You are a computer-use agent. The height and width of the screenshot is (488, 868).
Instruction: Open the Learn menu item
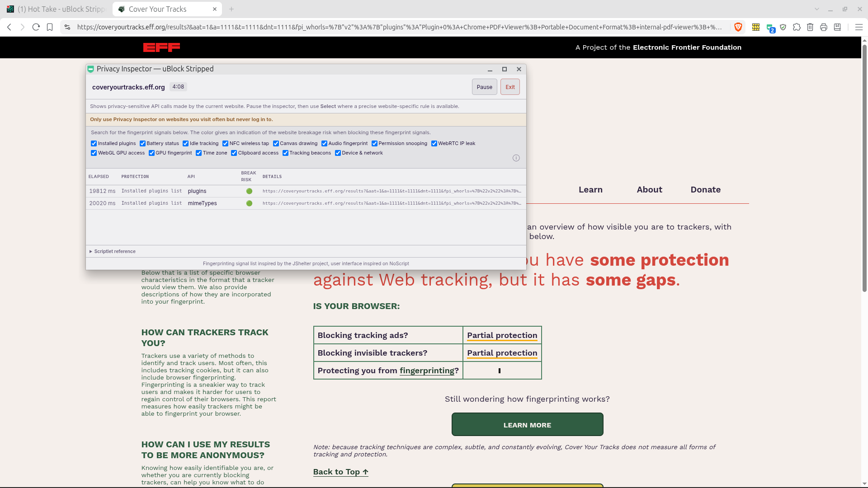[590, 190]
